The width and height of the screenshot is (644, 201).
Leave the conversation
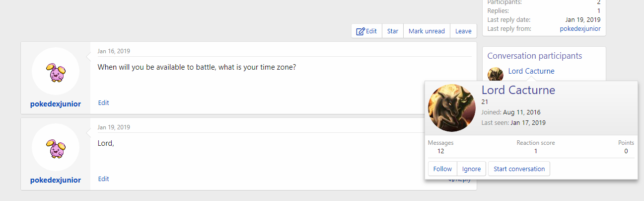pyautogui.click(x=463, y=31)
